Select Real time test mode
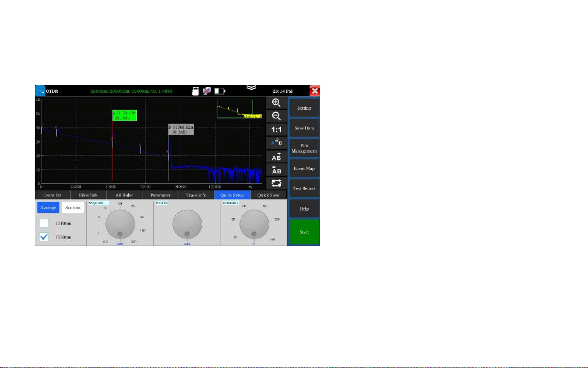 click(x=73, y=208)
